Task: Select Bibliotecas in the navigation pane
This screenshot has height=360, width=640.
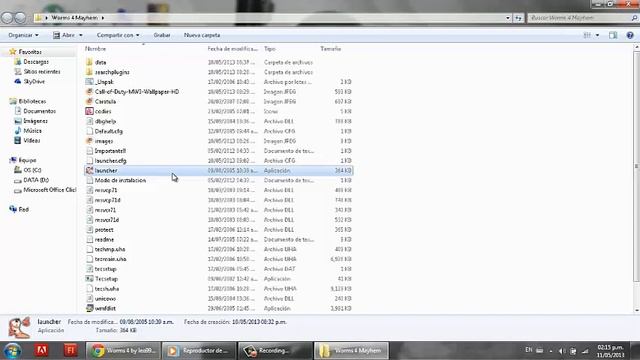Action: coord(32,101)
